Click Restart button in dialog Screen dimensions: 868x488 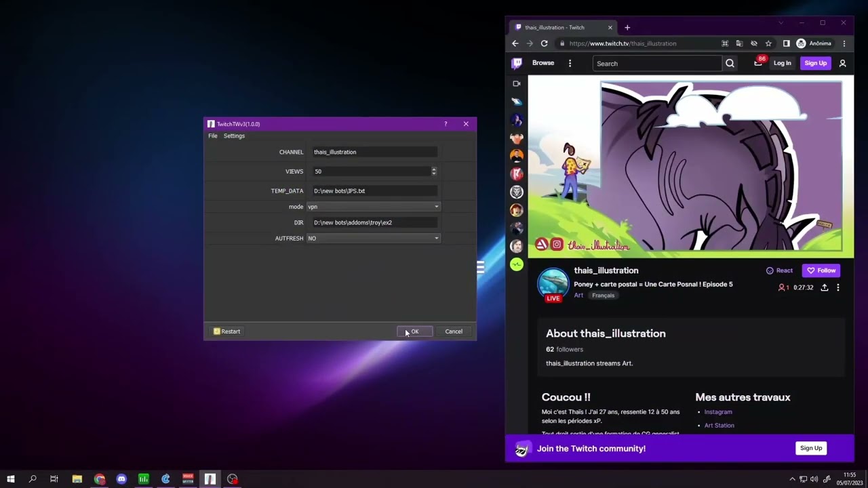pos(226,331)
